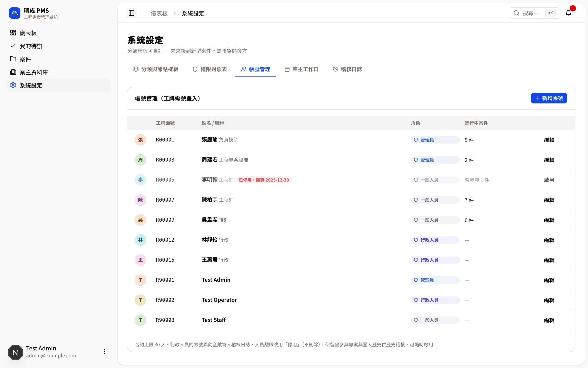
Task: Click the 搜尋 search field
Action: (534, 13)
